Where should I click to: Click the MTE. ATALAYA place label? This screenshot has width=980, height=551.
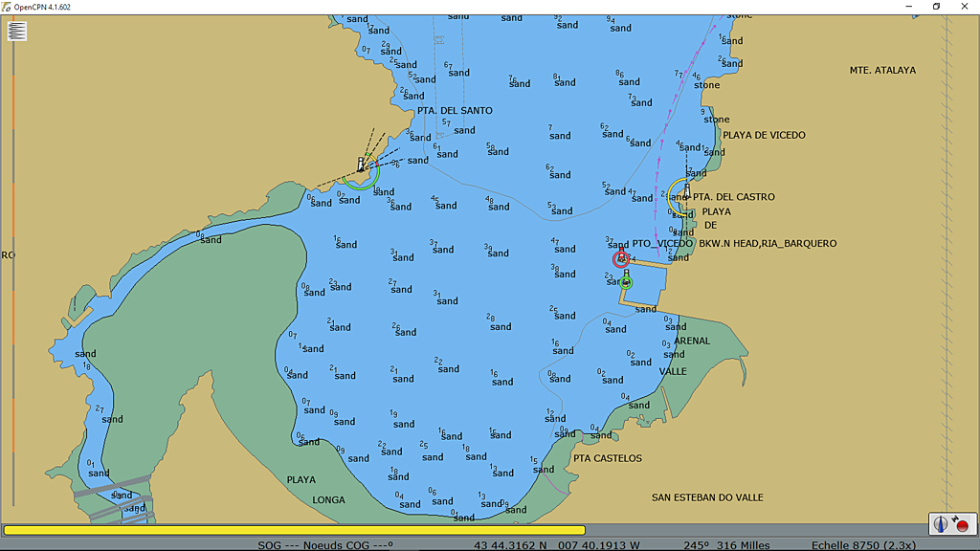pos(882,70)
